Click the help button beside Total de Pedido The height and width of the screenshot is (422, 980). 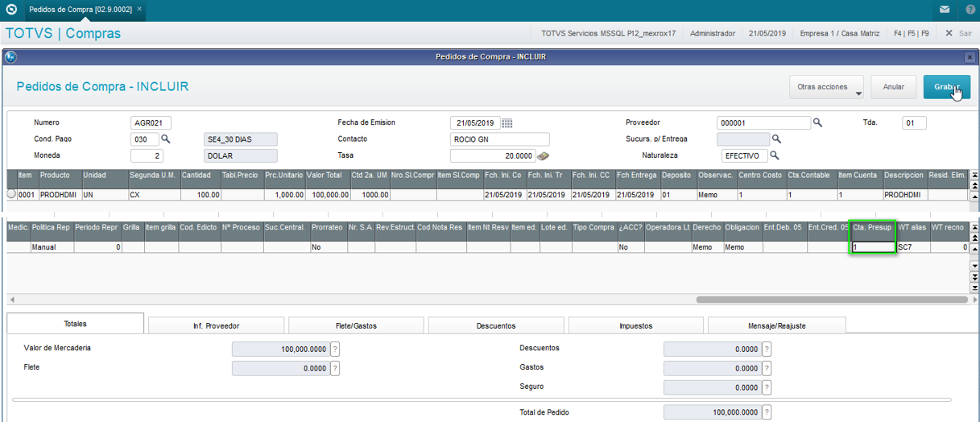tap(767, 412)
